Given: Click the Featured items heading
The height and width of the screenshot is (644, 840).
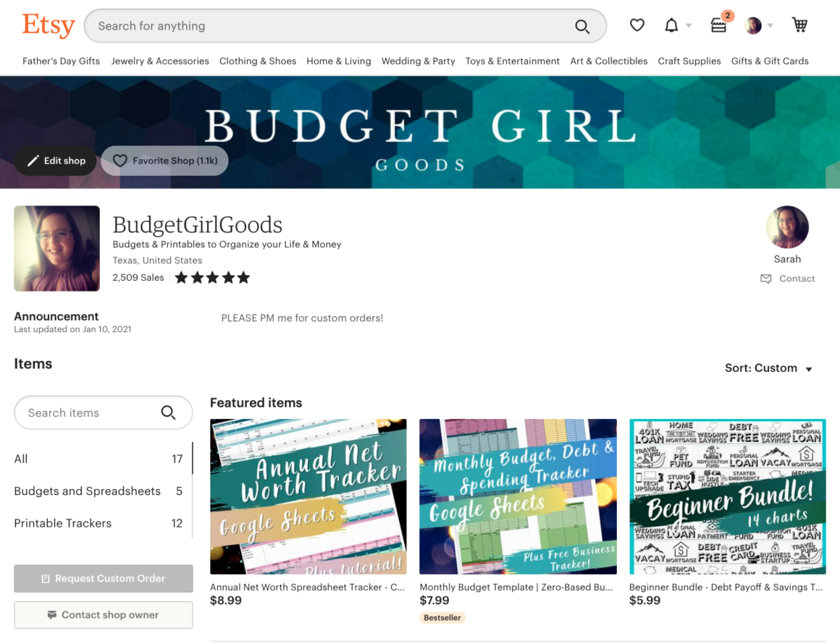Looking at the screenshot, I should (x=256, y=402).
